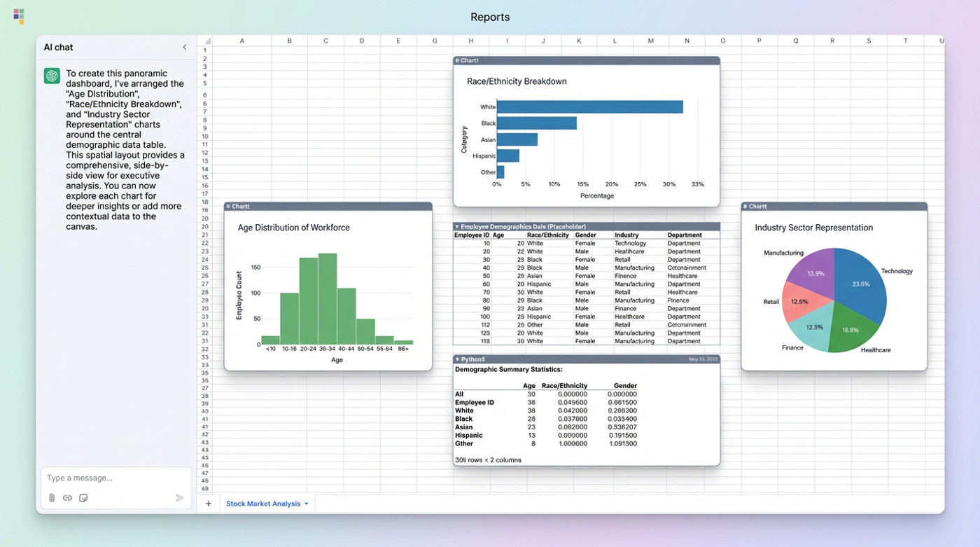
Task: Click the colorful app logo
Action: (19, 16)
